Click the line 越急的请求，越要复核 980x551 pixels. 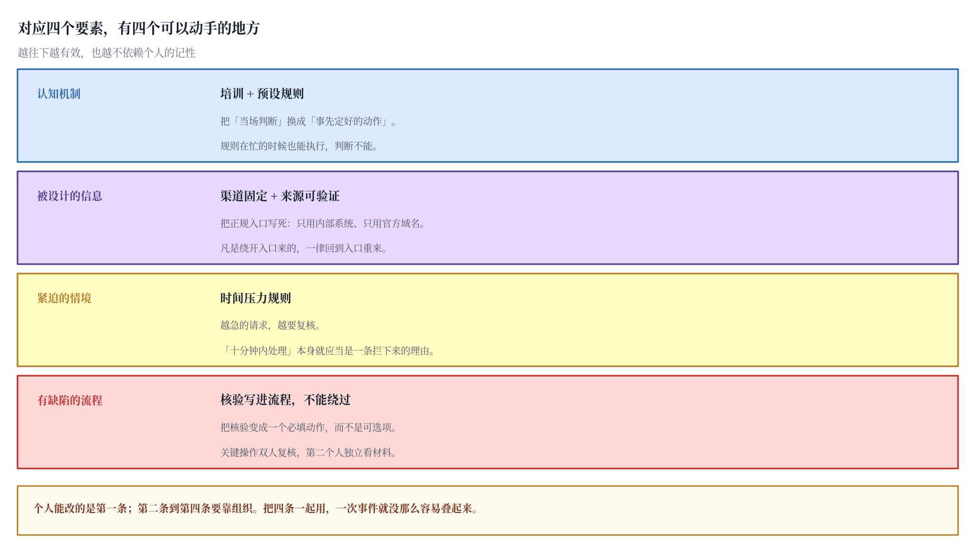(x=270, y=325)
